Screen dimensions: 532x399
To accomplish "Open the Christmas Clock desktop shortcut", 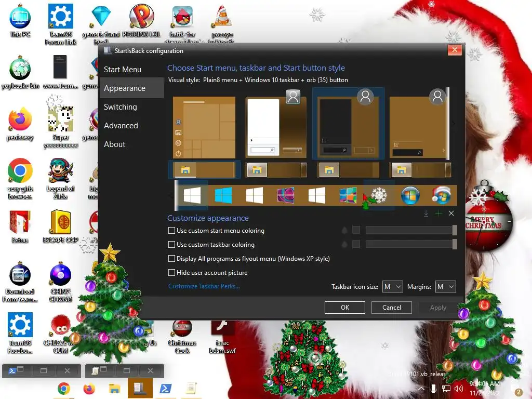I will click(182, 338).
